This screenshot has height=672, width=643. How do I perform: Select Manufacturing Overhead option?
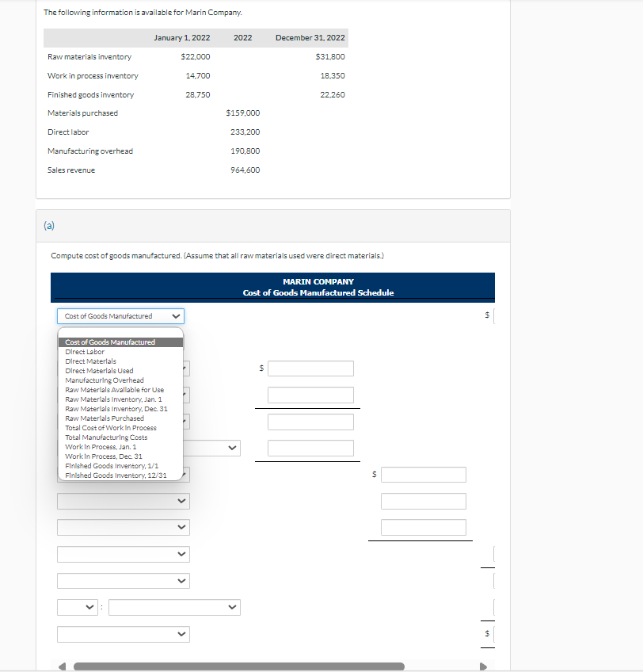pos(121,380)
